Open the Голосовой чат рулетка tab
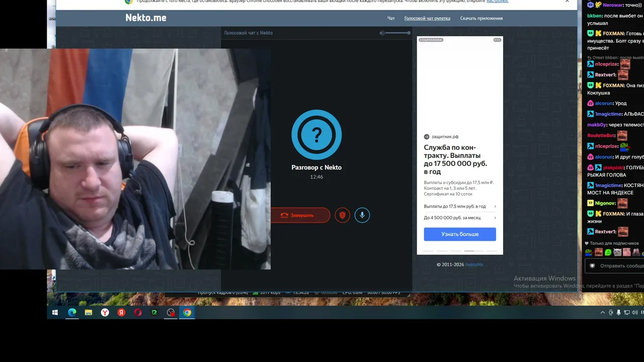 click(x=427, y=19)
